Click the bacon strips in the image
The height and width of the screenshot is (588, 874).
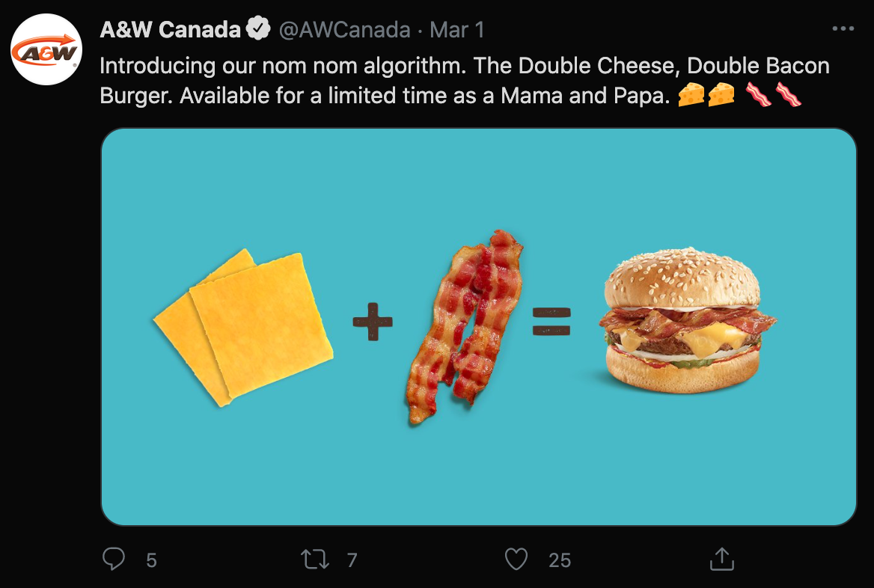click(x=465, y=326)
